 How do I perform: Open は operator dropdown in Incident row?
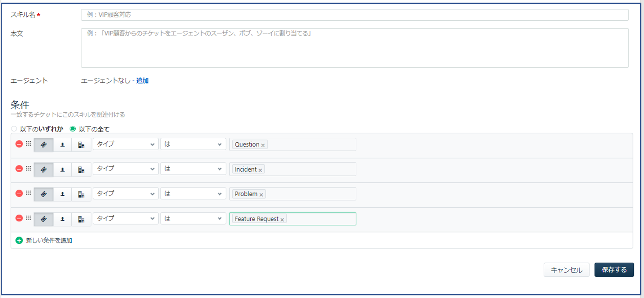tap(193, 169)
